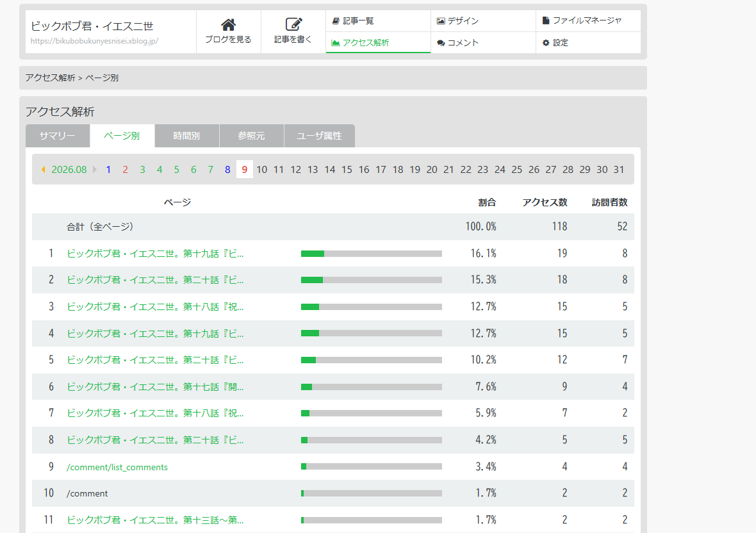Select the アクセス解析 menu item

point(378,43)
